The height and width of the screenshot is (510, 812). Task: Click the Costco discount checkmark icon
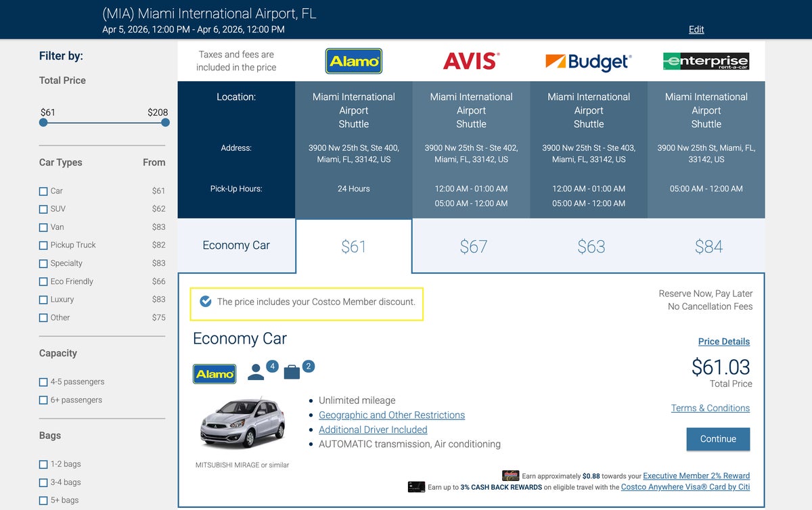(205, 302)
